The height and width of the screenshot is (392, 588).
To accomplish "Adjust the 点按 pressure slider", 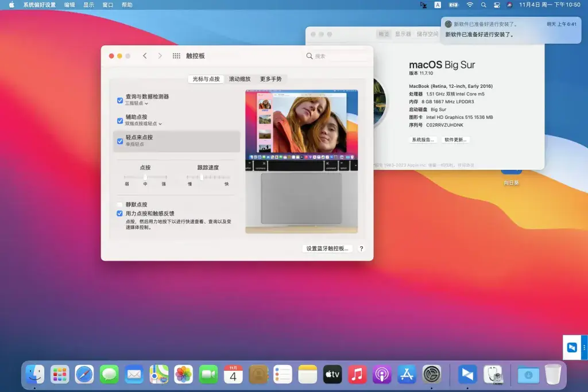I will click(x=145, y=177).
